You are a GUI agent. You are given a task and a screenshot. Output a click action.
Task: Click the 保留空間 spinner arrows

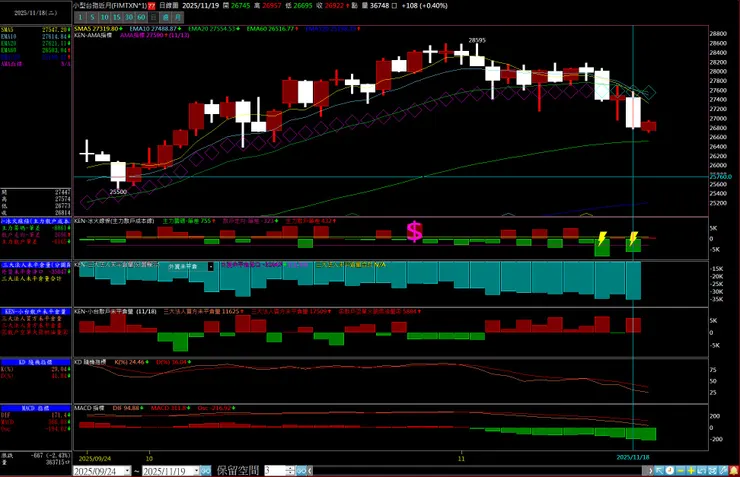click(290, 470)
